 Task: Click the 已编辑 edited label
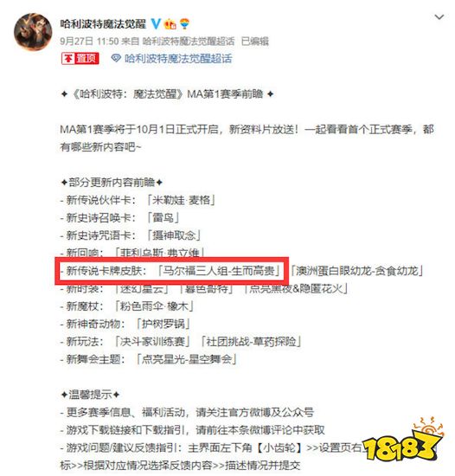pos(255,41)
